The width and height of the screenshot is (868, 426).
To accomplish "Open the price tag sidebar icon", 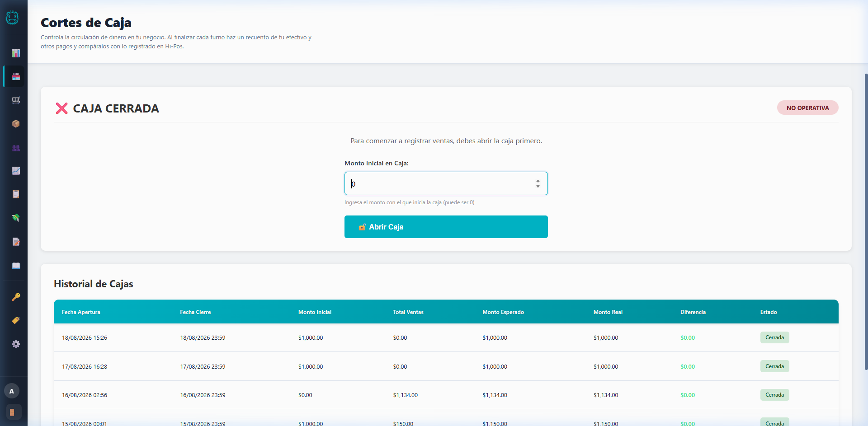I will pyautogui.click(x=16, y=320).
